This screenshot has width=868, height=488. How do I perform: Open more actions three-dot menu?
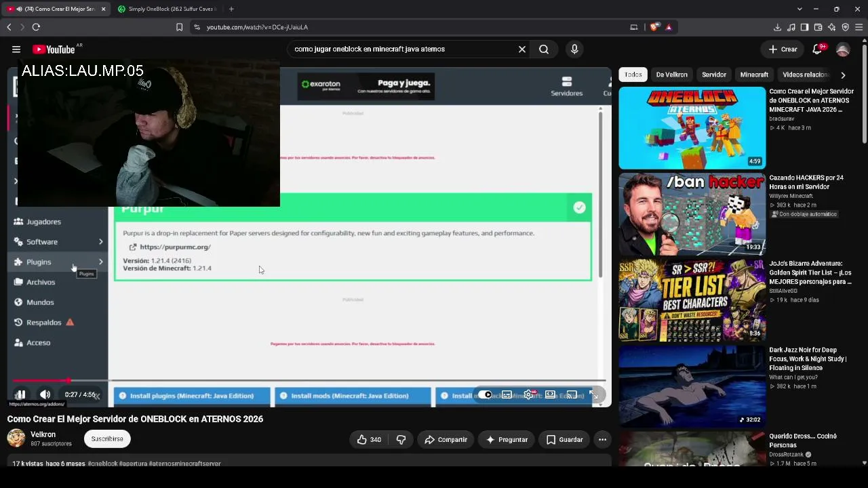(602, 439)
